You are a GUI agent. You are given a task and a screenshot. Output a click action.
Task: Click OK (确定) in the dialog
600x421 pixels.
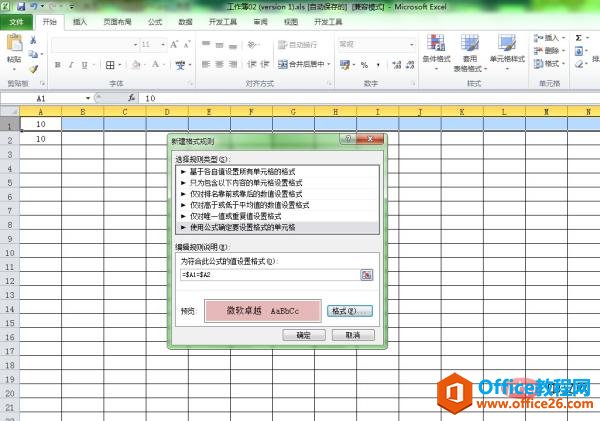click(304, 335)
